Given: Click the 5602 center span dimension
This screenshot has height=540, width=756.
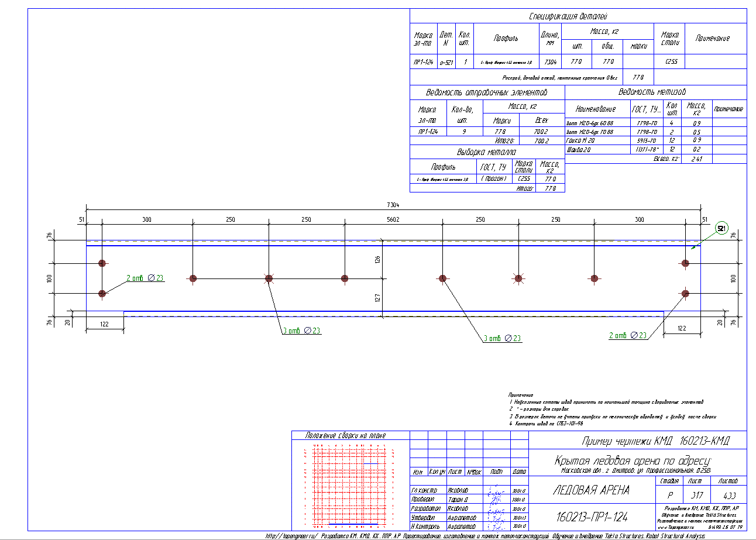Looking at the screenshot, I should click(393, 219).
